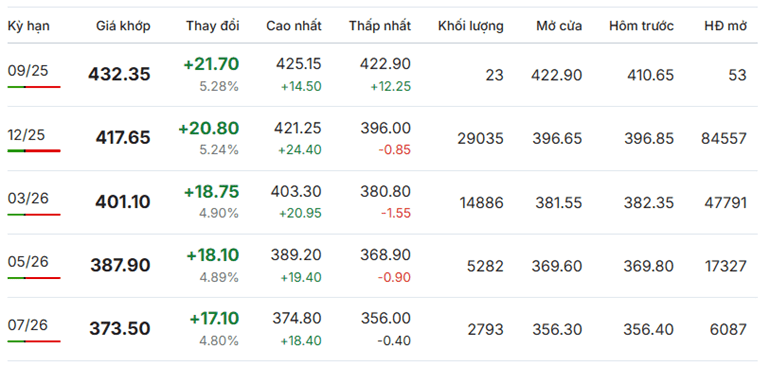The width and height of the screenshot is (770, 366).
Task: Click the 84557 open interest value
Action: point(724,139)
